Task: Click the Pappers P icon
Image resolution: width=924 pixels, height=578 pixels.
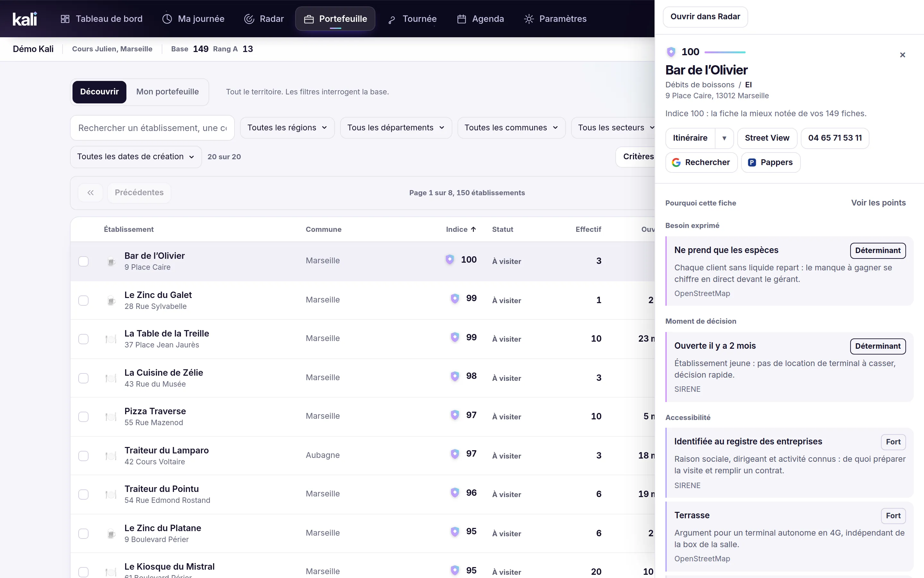Action: [752, 162]
